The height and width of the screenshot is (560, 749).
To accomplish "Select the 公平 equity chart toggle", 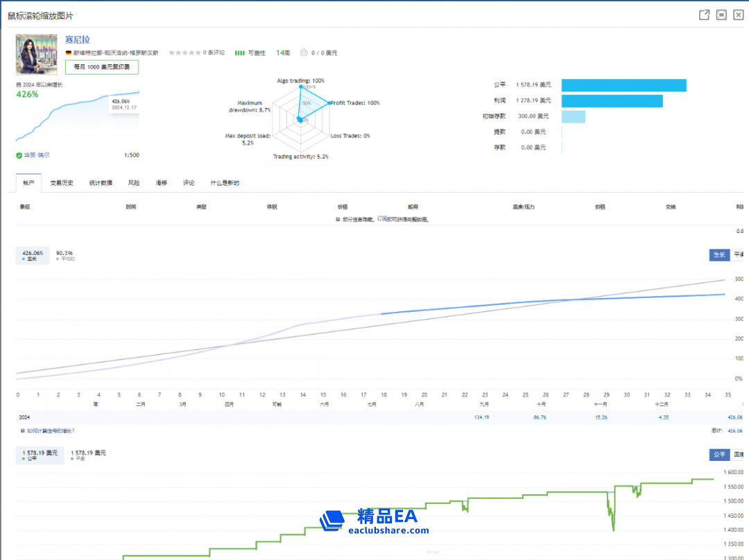I will click(718, 455).
